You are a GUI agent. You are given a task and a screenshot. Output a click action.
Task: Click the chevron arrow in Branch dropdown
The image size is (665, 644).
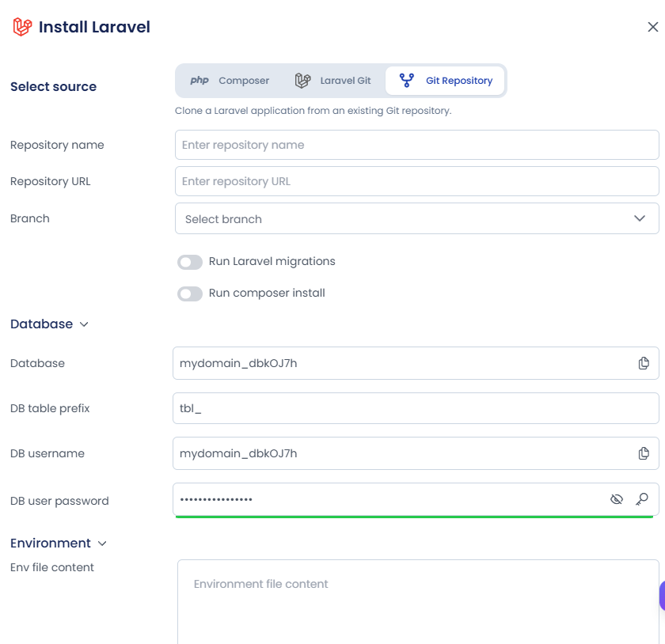(x=640, y=218)
